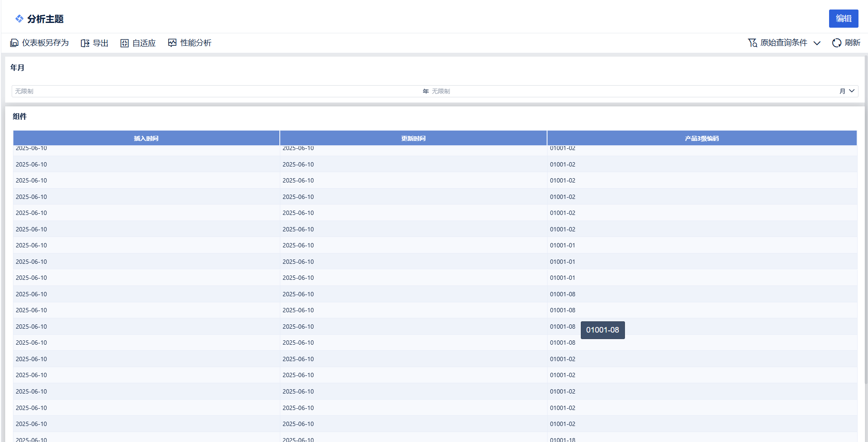868x442 pixels.
Task: Open 性能分析 from the toolbar
Action: (196, 43)
